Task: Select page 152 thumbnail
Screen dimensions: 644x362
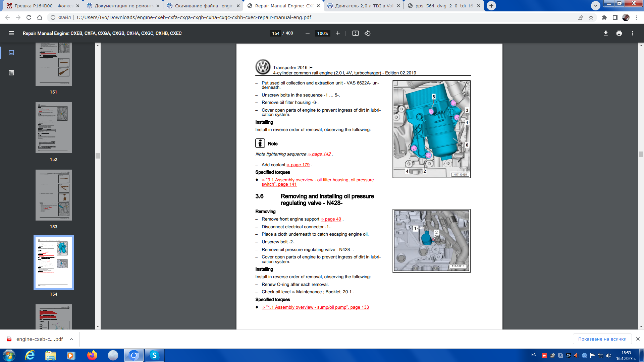Action: coord(54,128)
